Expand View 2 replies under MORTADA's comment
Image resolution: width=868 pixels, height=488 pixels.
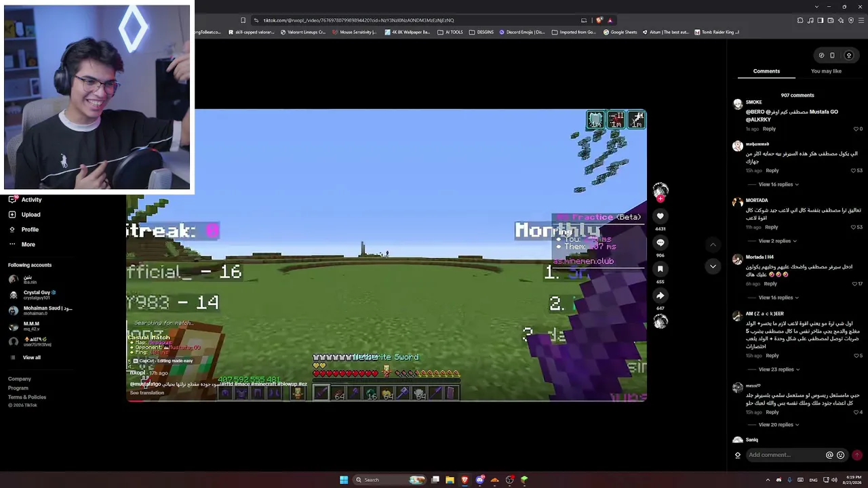[x=778, y=241]
